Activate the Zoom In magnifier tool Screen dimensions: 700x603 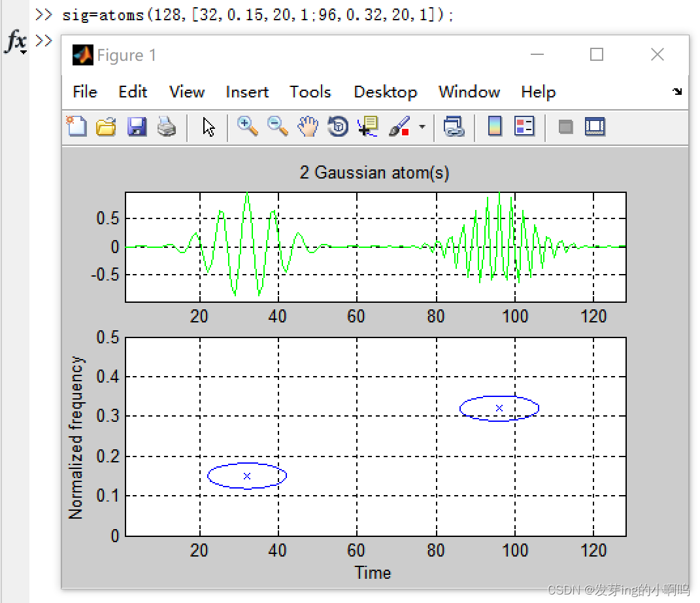pyautogui.click(x=247, y=126)
